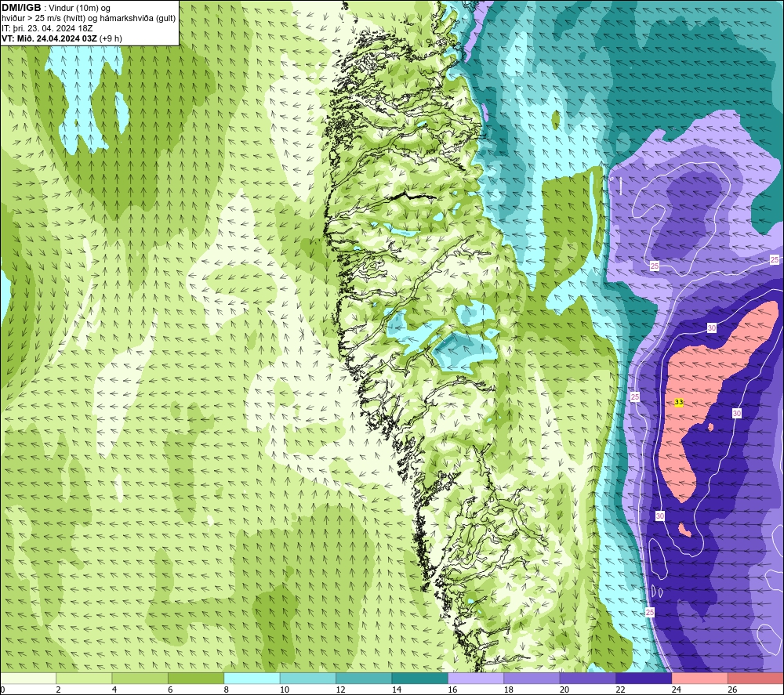Click the 22–24 m/s dark indigo swatch
The image size is (784, 695).
pos(644,678)
